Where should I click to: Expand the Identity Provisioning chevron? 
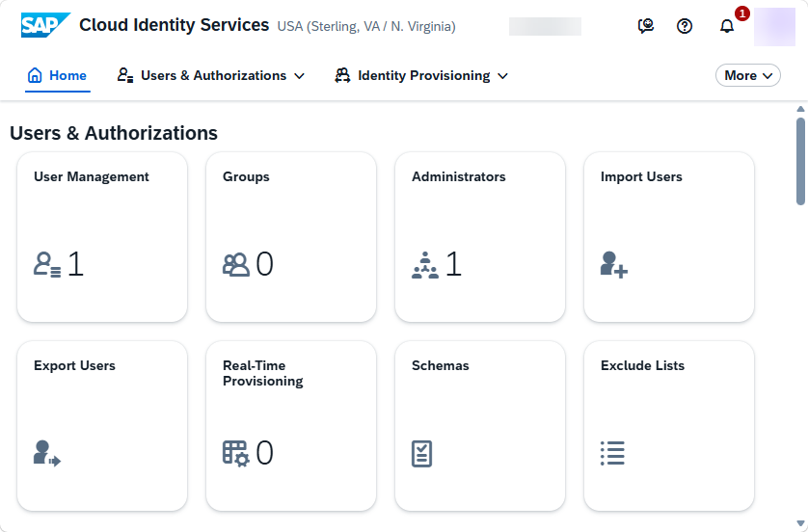[503, 76]
